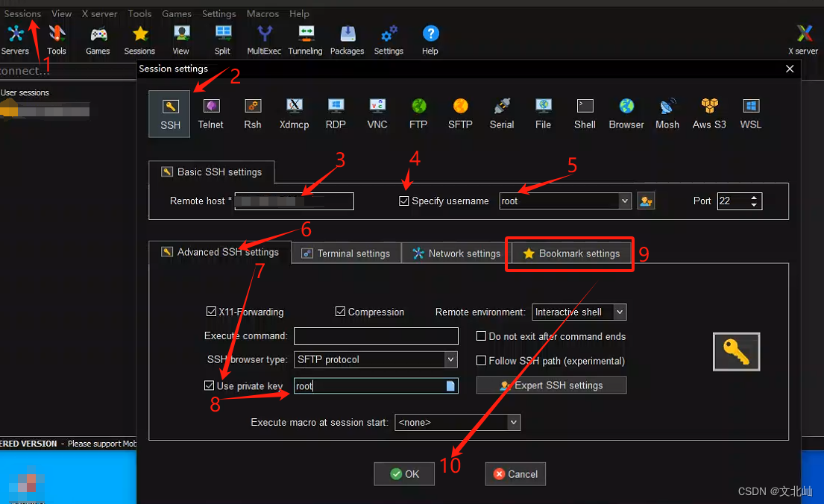
Task: Open the Settings gear toolbar icon
Action: (389, 40)
